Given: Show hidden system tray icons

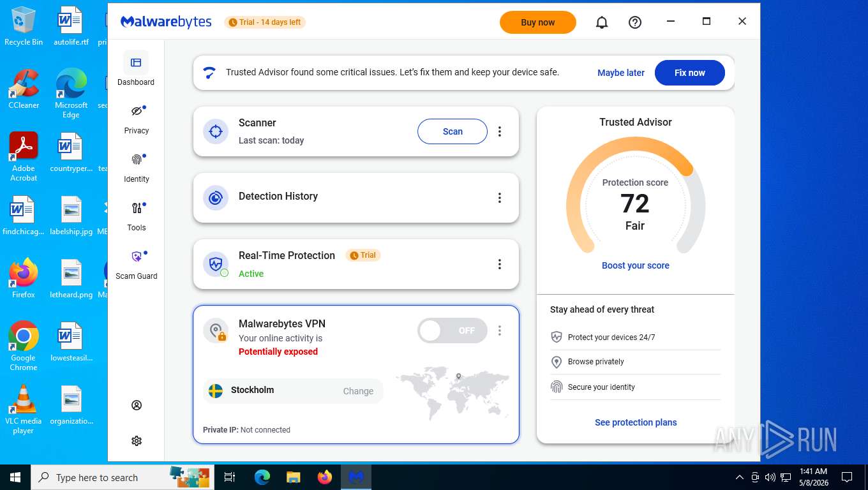Looking at the screenshot, I should point(740,477).
